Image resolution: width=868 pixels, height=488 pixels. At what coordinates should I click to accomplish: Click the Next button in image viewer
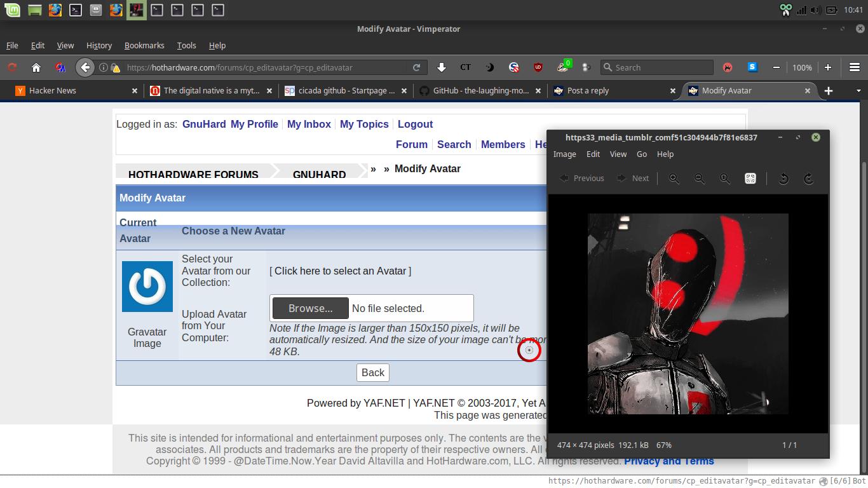coord(633,179)
